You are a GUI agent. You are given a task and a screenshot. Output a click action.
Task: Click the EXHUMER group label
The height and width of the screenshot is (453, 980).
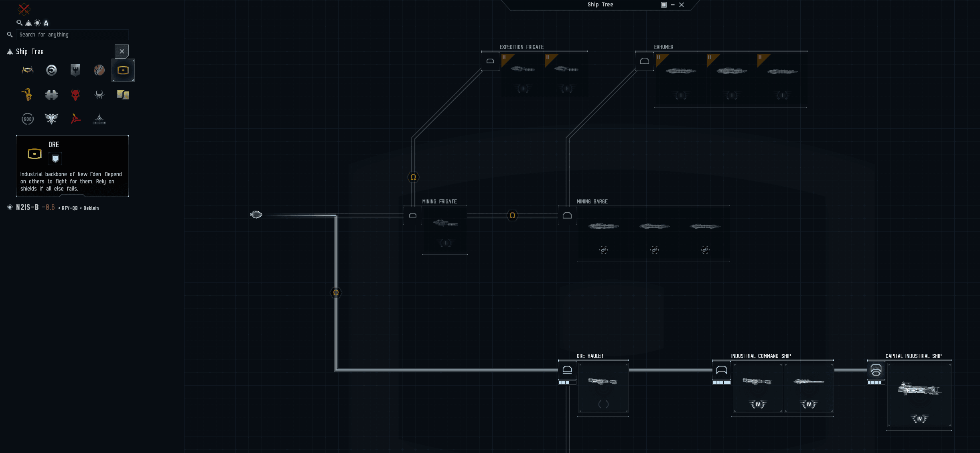click(663, 47)
